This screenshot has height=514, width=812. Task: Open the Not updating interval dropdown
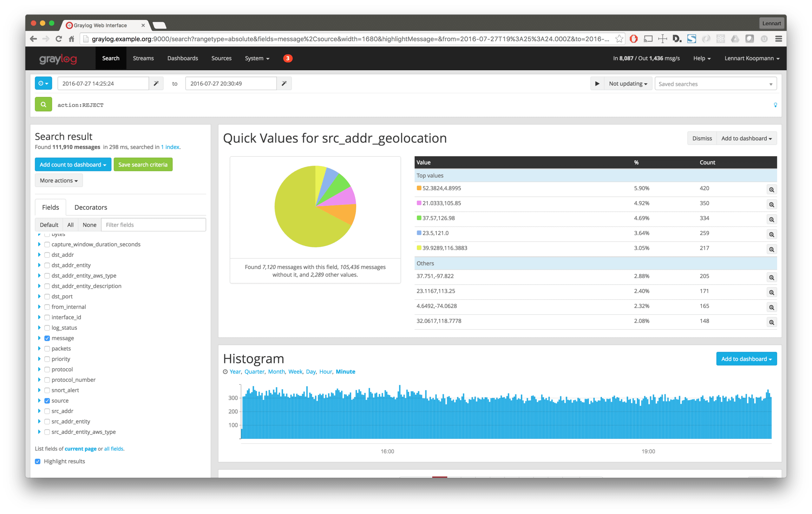[x=628, y=84]
